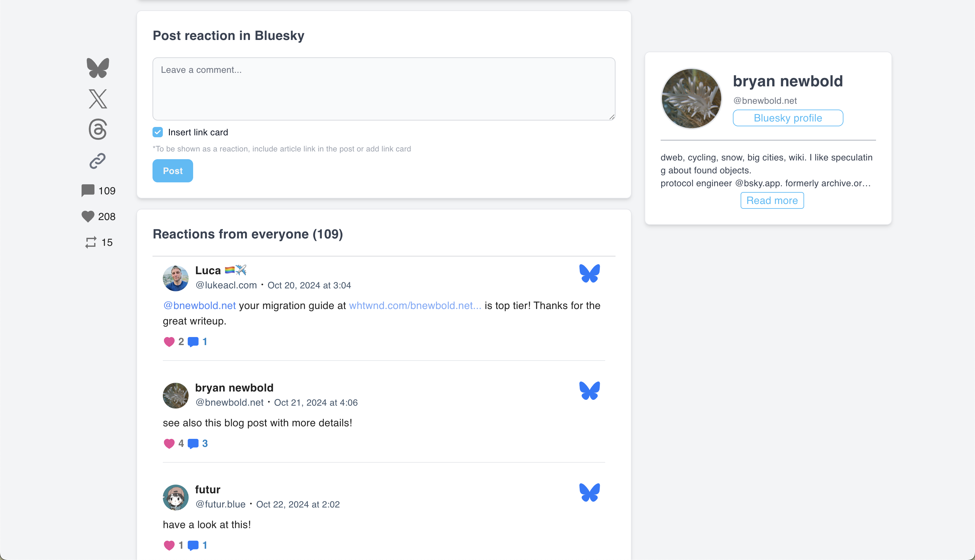Expand bio with Read more button
Viewport: 975px width, 560px height.
[772, 200]
